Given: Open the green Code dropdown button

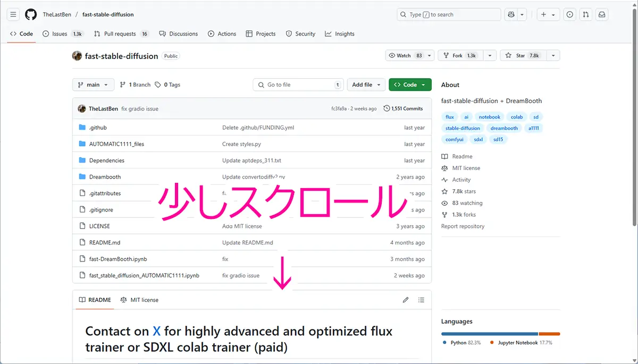Looking at the screenshot, I should (x=410, y=84).
